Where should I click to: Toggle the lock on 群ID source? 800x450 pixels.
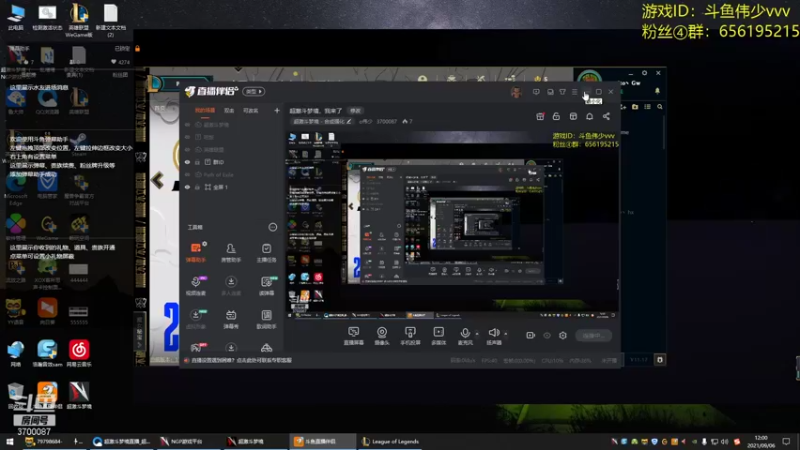point(197,162)
